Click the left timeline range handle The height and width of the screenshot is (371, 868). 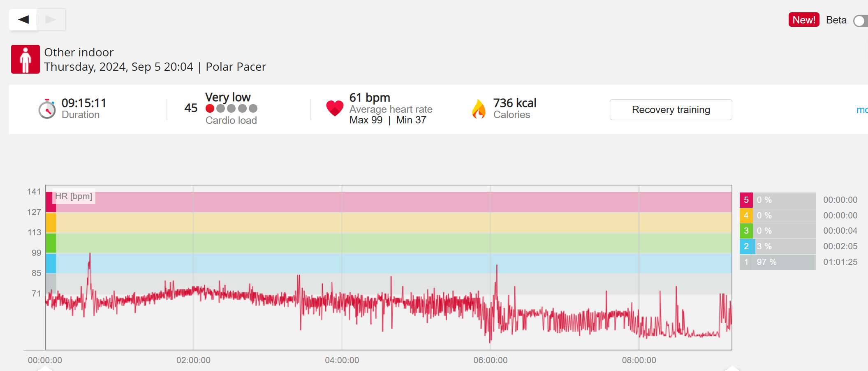(45, 369)
